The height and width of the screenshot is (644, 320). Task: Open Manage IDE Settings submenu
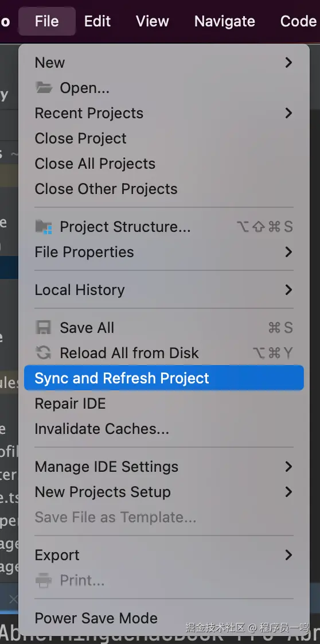tap(164, 467)
